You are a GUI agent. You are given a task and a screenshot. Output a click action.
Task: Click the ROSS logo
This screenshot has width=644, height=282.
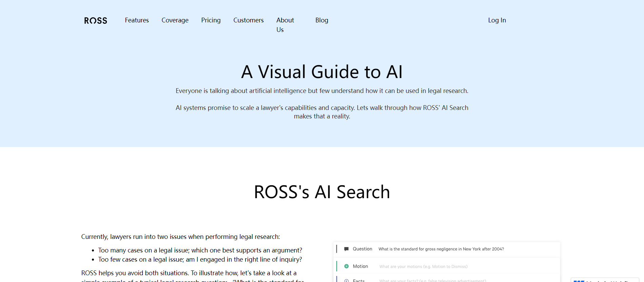[96, 21]
